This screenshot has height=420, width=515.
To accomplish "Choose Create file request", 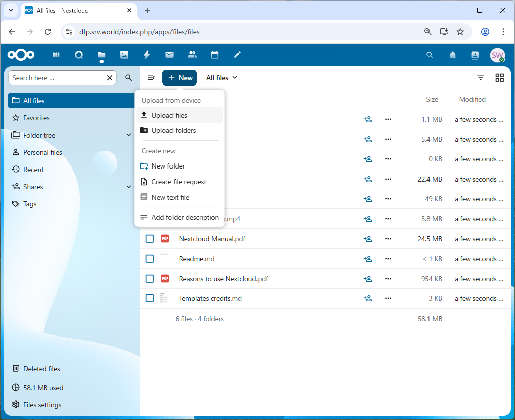I will (x=180, y=182).
